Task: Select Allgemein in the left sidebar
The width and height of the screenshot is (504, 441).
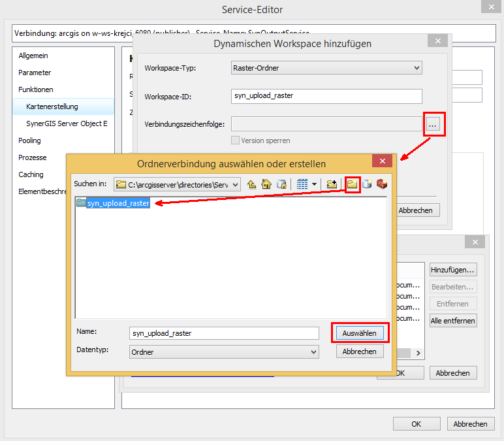Action: [33, 56]
